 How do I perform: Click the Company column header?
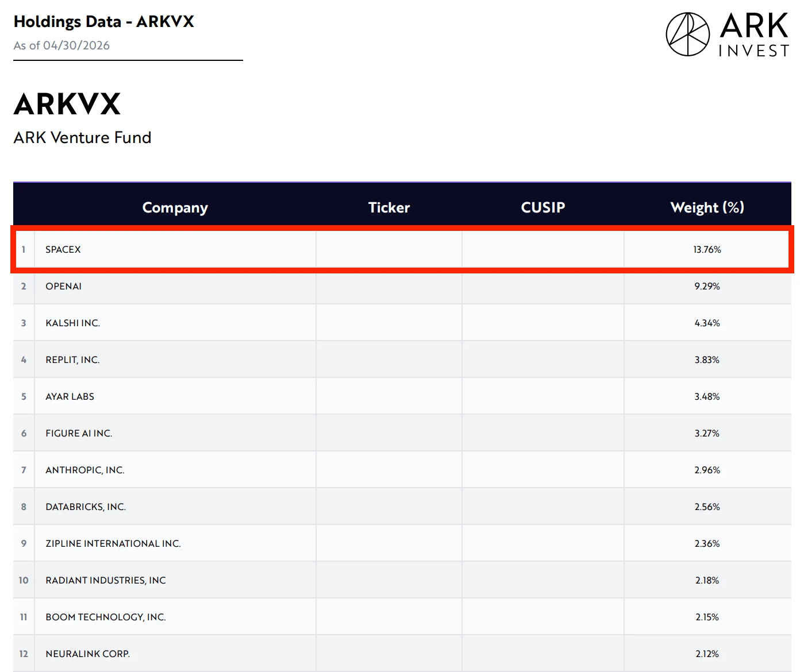click(x=175, y=207)
